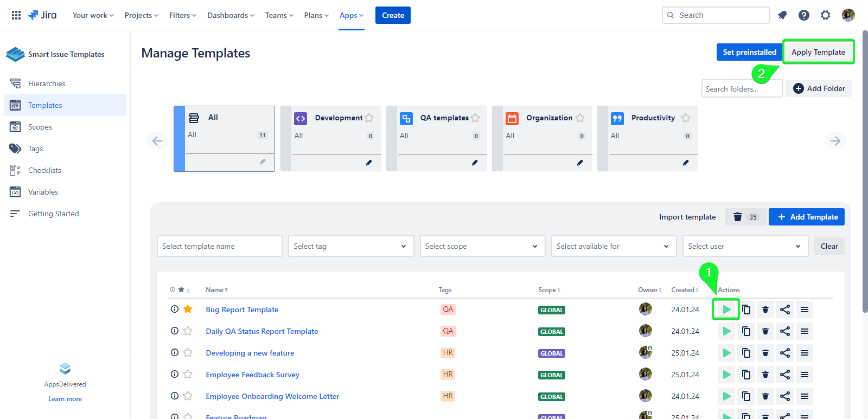Viewport: 868px width, 419px height.
Task: Open the Projects menu in top navigation
Action: (x=141, y=15)
